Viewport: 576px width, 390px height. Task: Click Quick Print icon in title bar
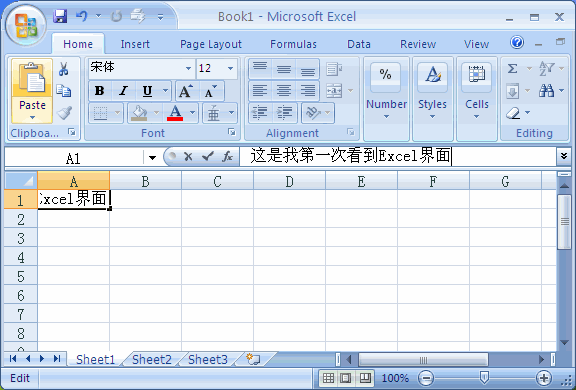click(x=138, y=17)
